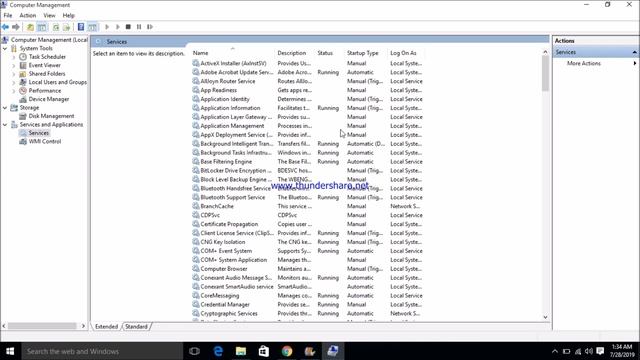
Task: Select Shared Folders in the tree
Action: click(47, 74)
